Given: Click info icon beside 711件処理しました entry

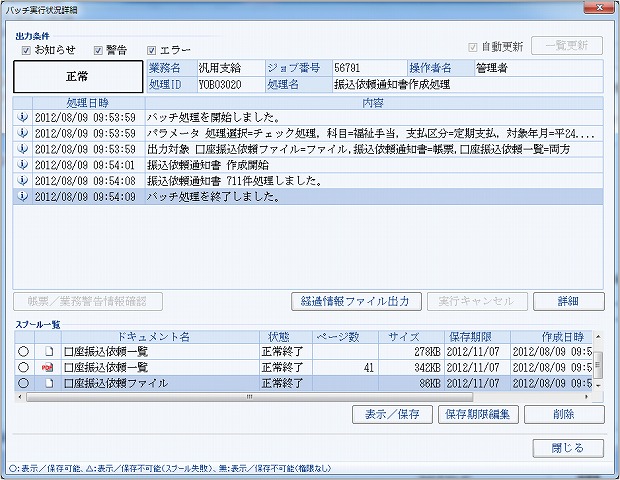Looking at the screenshot, I should click(x=22, y=181).
